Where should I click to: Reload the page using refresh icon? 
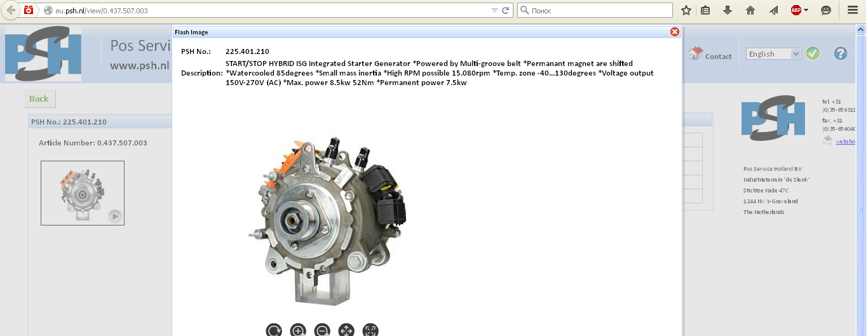point(506,10)
